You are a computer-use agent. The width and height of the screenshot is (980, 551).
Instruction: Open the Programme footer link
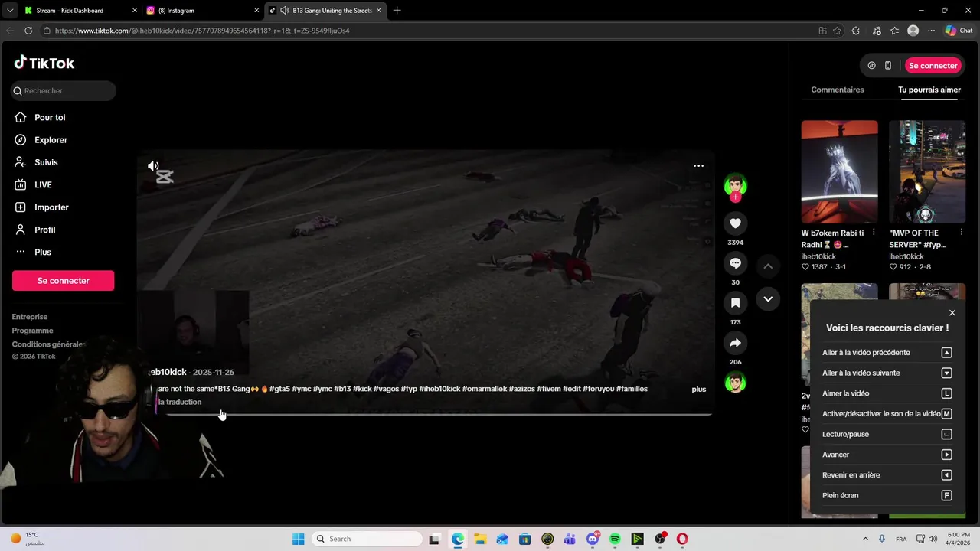(32, 331)
